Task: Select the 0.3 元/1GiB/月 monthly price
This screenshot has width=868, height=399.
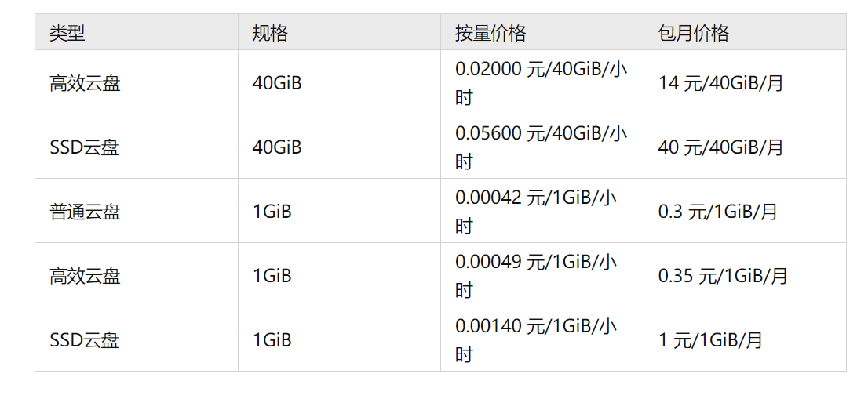Action: (717, 212)
